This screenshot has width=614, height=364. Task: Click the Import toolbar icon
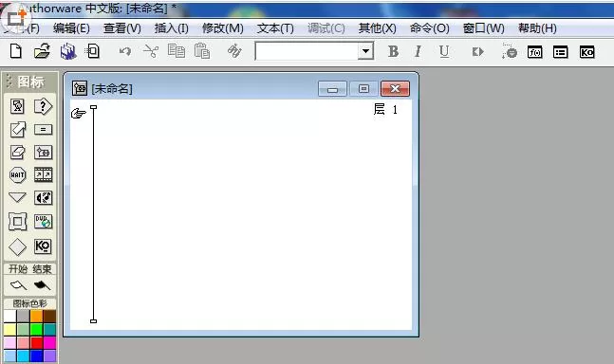[93, 51]
